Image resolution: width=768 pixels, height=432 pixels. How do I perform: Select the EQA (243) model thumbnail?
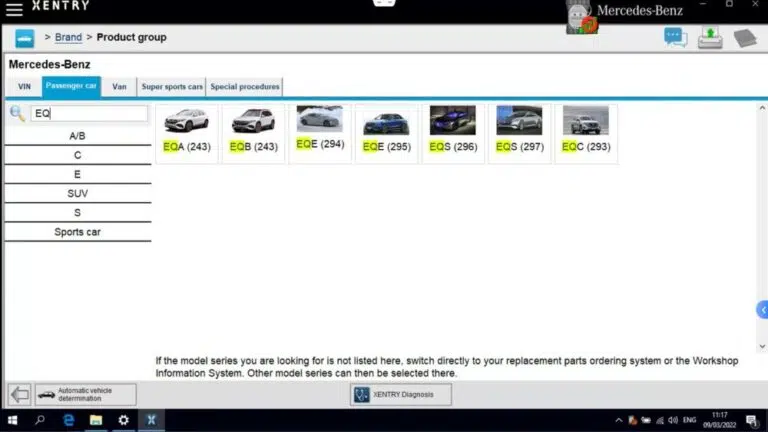coord(187,133)
